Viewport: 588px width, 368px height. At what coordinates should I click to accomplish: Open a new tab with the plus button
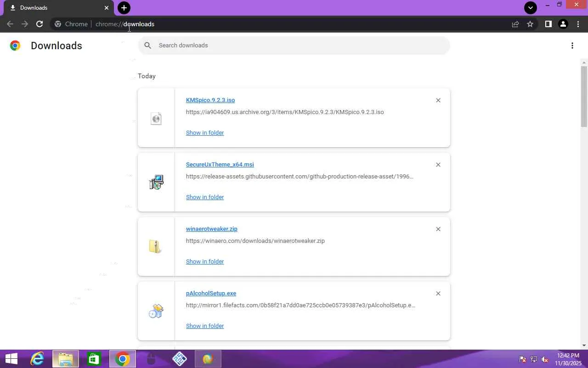click(x=124, y=7)
